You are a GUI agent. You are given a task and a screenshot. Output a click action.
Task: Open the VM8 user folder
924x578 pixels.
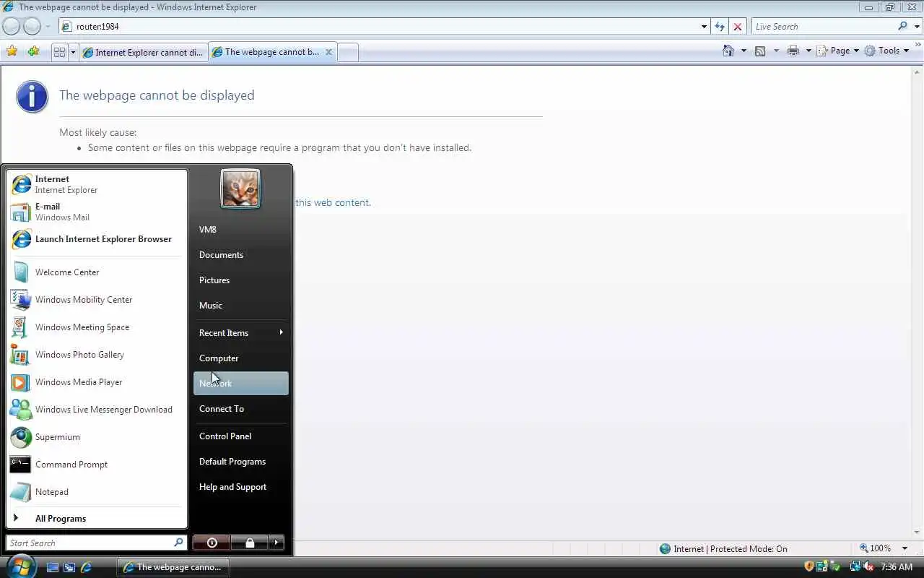click(240, 230)
